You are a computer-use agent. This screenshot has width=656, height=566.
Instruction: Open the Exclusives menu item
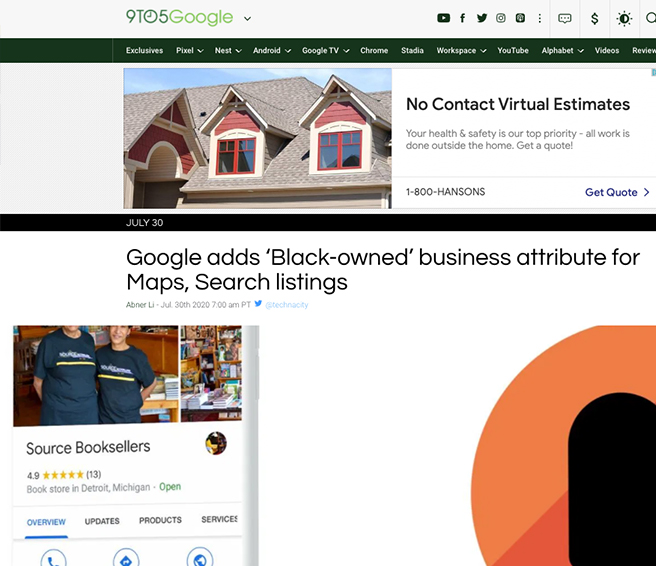click(x=144, y=51)
